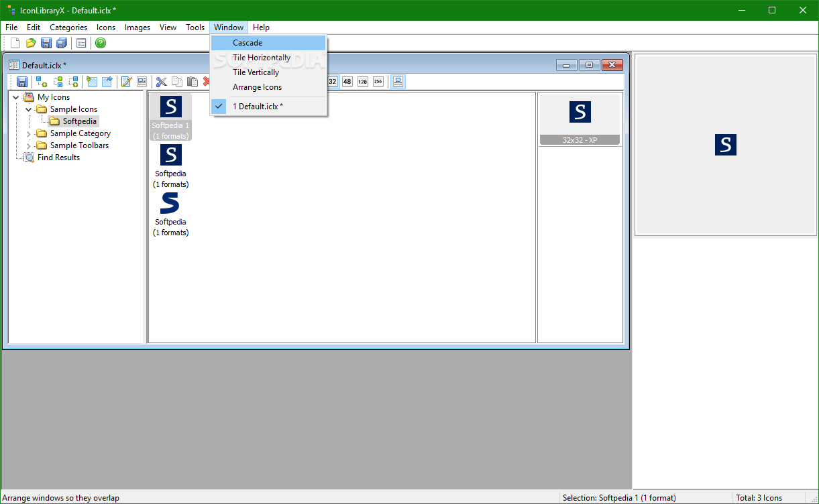The image size is (819, 504).
Task: Click the Save All stacked disks icon
Action: (x=62, y=43)
